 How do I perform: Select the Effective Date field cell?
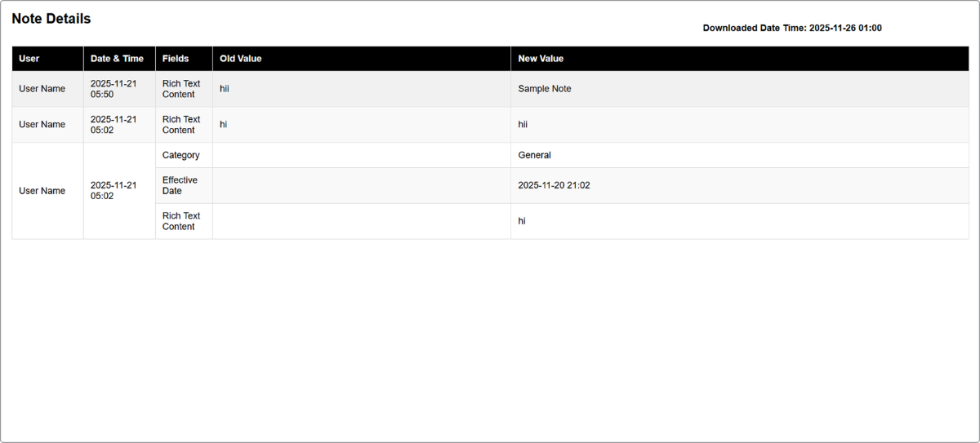180,185
